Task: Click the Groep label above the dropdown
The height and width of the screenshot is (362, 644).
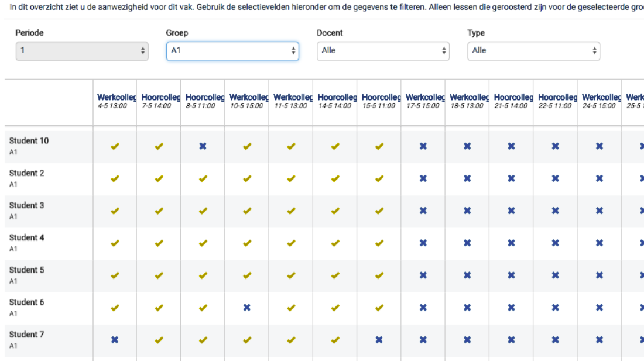Action: point(177,33)
